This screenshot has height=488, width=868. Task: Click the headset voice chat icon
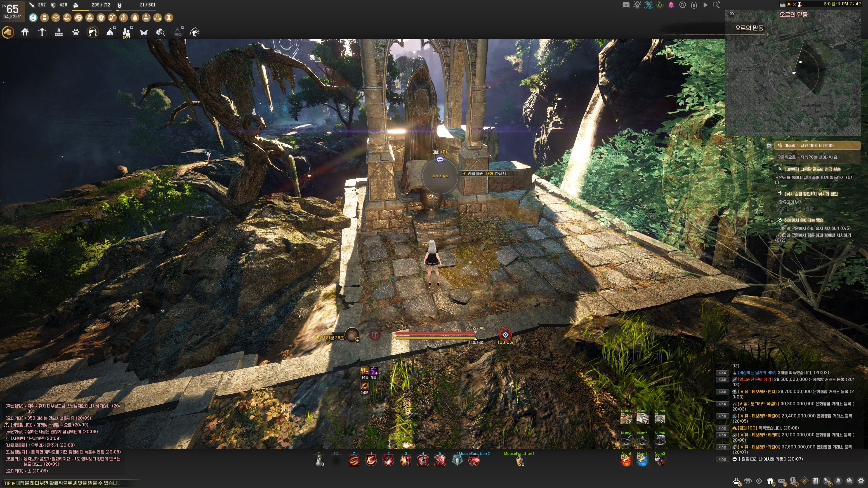pos(694,5)
